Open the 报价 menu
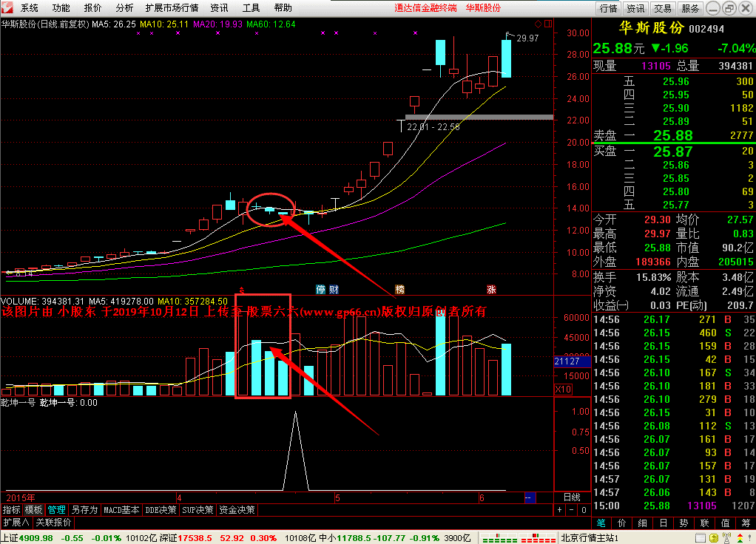The width and height of the screenshot is (756, 544). coord(92,7)
